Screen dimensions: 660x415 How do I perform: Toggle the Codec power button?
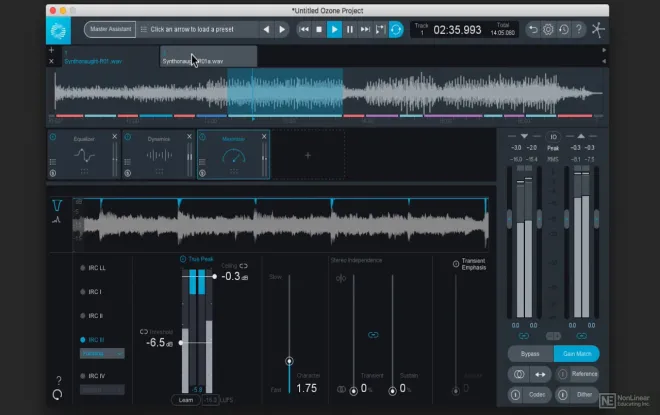pyautogui.click(x=515, y=395)
